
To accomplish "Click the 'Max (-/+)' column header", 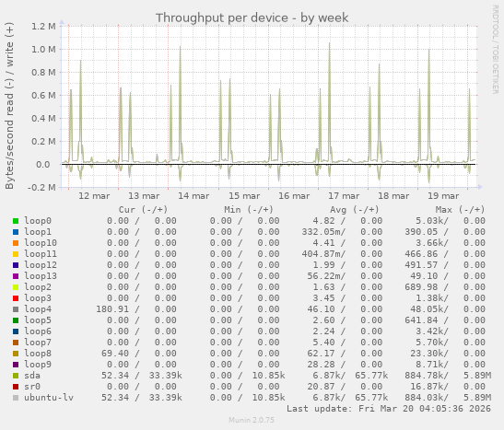I will click(460, 210).
